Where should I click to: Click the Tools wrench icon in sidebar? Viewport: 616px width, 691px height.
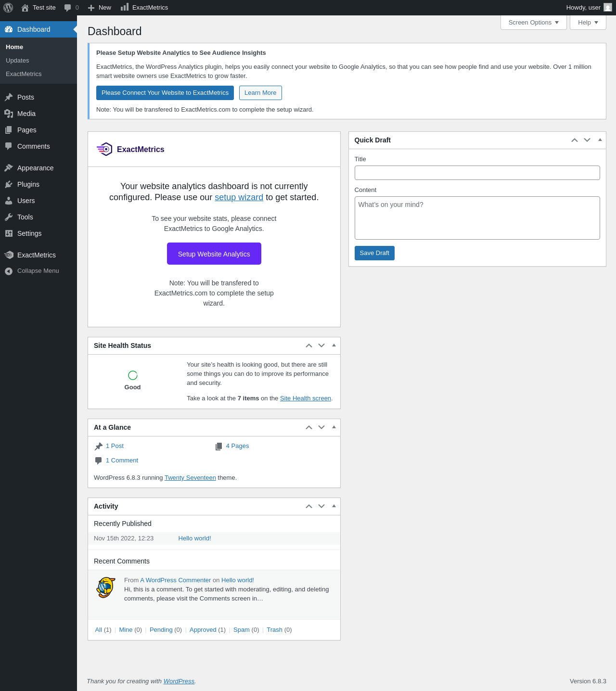click(9, 217)
